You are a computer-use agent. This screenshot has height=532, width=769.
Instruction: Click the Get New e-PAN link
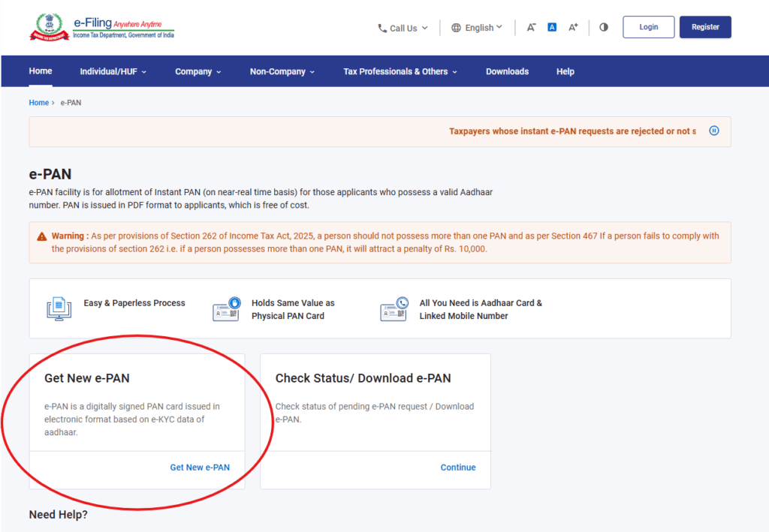(x=200, y=467)
